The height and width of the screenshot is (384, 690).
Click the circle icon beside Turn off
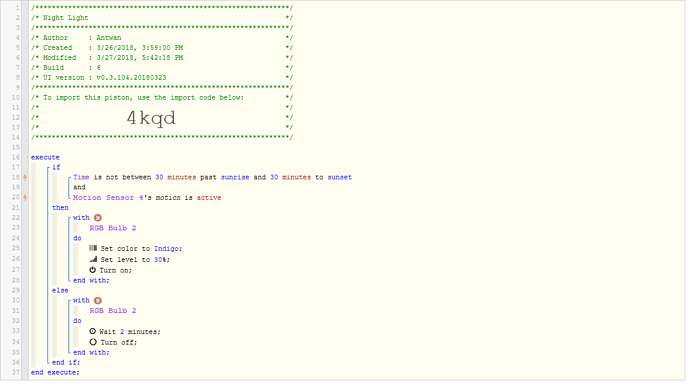click(x=93, y=342)
